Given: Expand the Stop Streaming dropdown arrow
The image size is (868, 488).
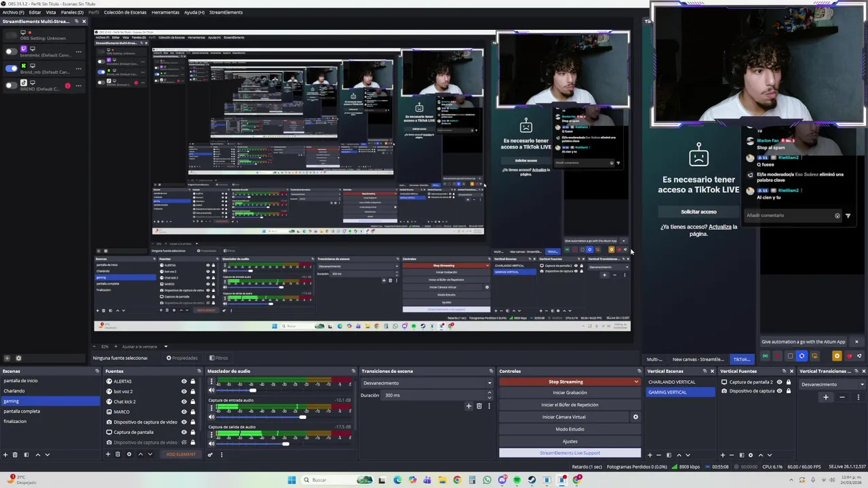Looking at the screenshot, I should tap(636, 382).
